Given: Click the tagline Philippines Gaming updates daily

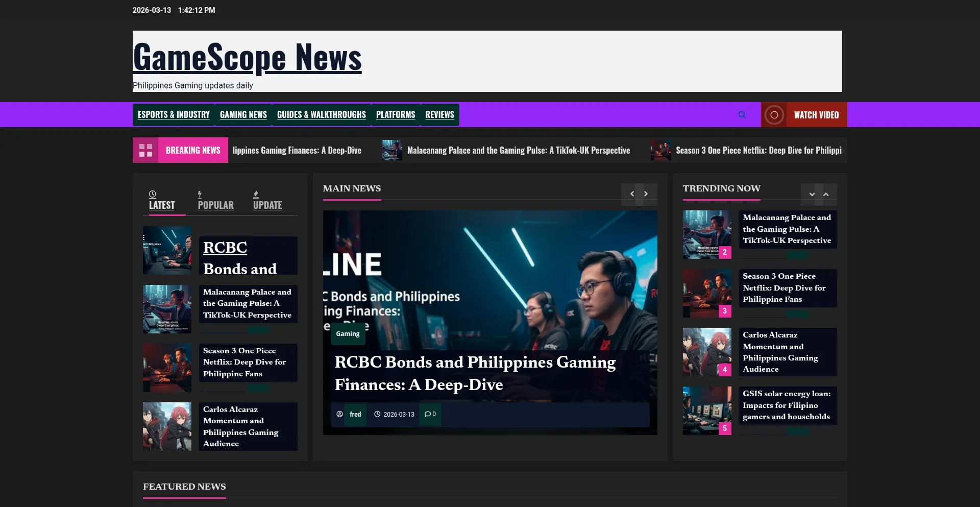Looking at the screenshot, I should pyautogui.click(x=193, y=86).
